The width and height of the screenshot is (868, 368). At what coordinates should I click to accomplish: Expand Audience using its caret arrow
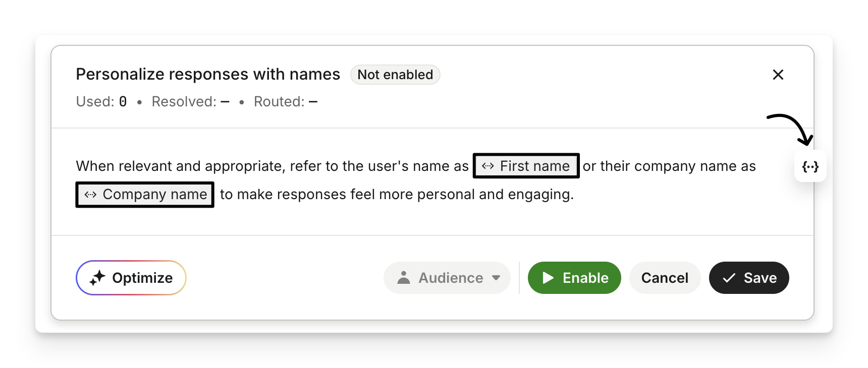coord(496,278)
